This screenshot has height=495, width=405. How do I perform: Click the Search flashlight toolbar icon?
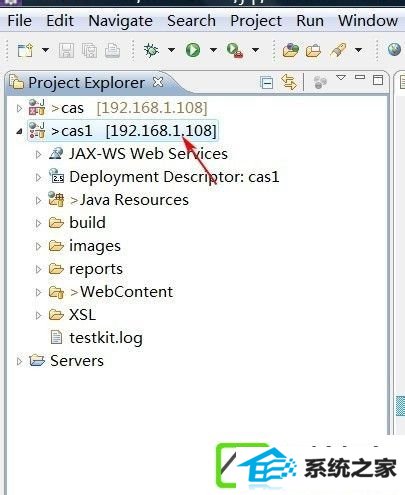click(x=338, y=50)
